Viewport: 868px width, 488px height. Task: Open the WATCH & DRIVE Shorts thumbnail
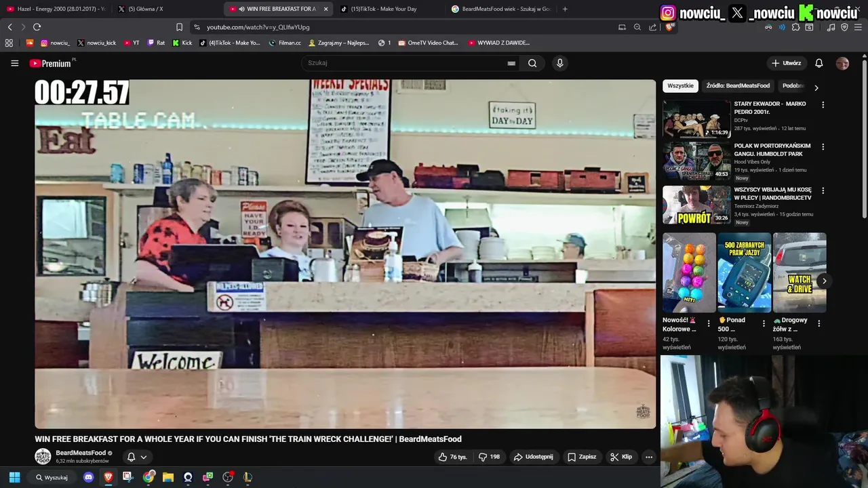pos(800,272)
